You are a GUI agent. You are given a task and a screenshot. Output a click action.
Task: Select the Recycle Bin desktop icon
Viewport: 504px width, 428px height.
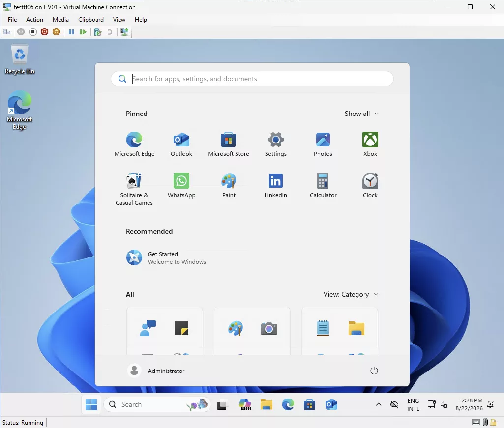click(20, 59)
